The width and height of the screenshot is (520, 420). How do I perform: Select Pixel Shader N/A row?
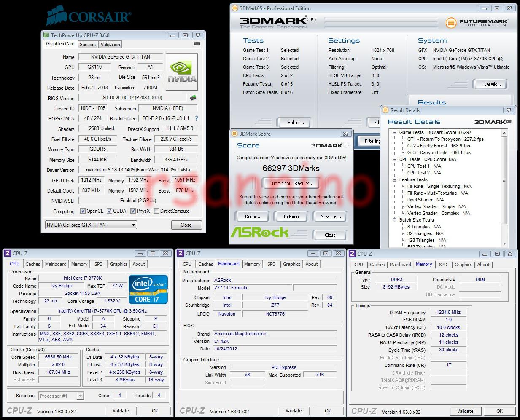coord(426,200)
